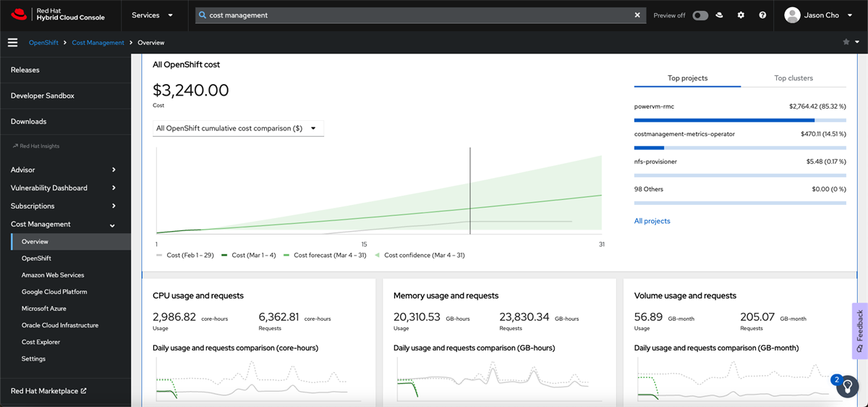Open the Services dropdown
Viewport: 868px width, 407px height.
pyautogui.click(x=152, y=15)
